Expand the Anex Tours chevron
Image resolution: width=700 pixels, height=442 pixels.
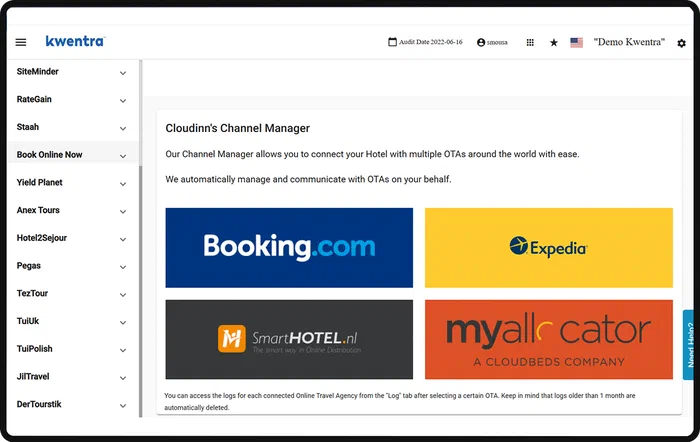[x=123, y=211]
